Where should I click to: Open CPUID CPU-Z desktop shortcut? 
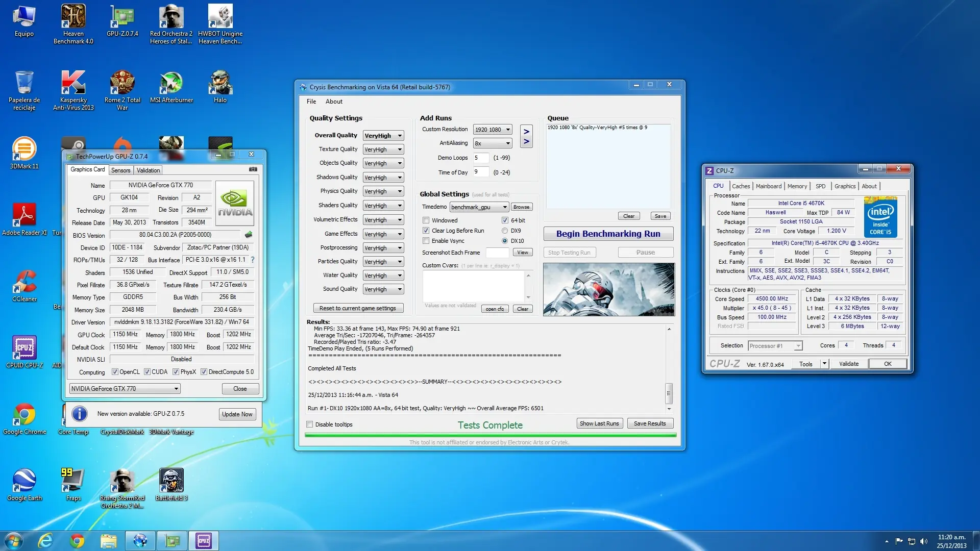[24, 352]
